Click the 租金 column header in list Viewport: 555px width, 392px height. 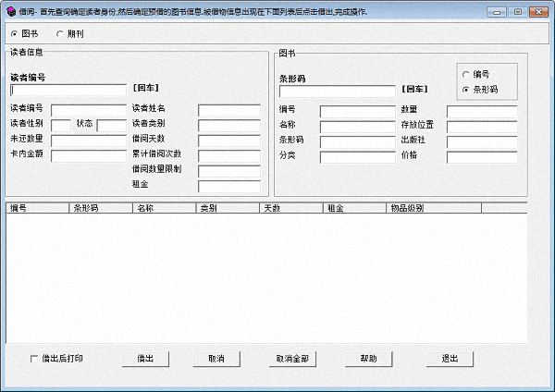click(x=352, y=208)
